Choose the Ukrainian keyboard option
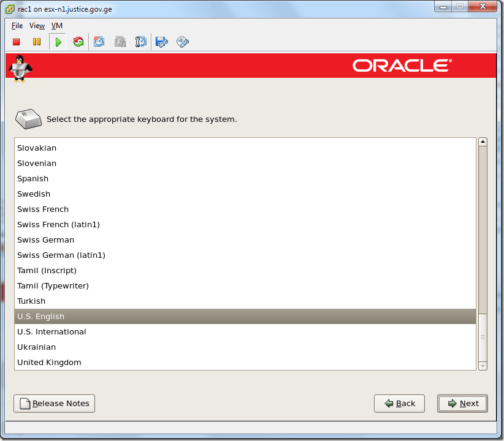 click(x=36, y=347)
